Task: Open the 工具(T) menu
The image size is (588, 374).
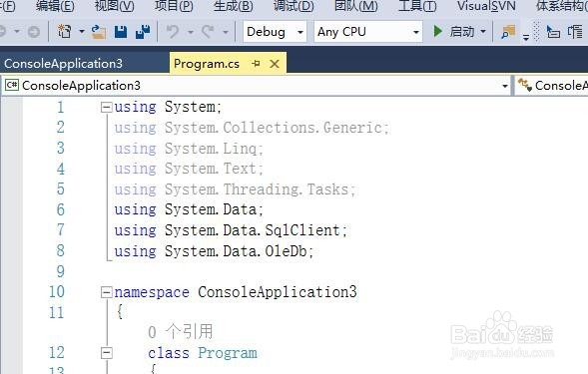Action: [x=417, y=6]
